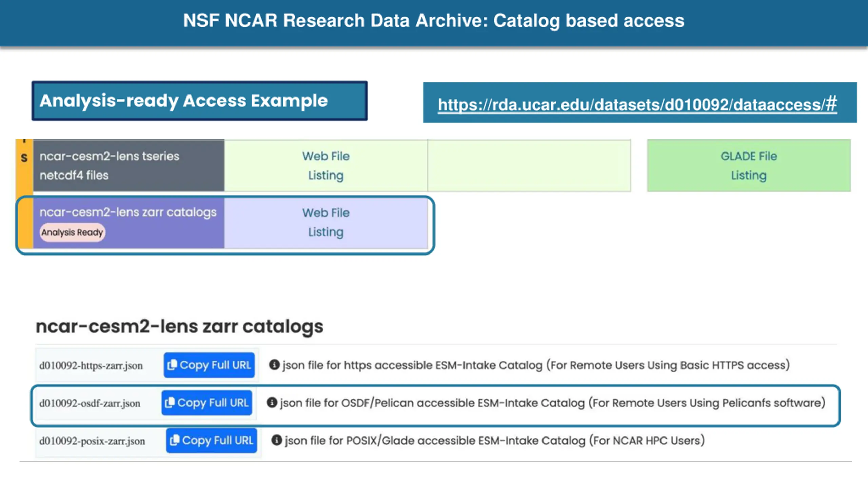Select the Analysis Ready badge
Image resolution: width=868 pixels, height=488 pixels.
(72, 232)
